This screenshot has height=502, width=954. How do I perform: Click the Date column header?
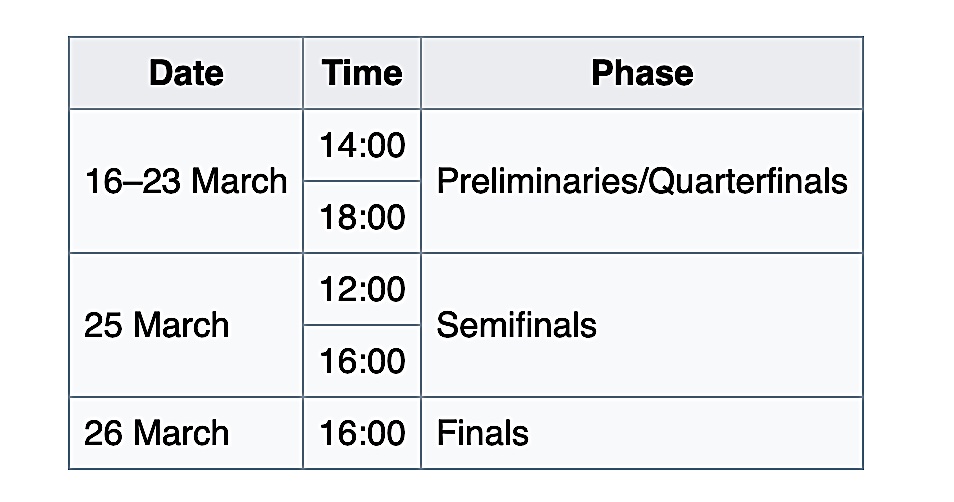pos(186,73)
